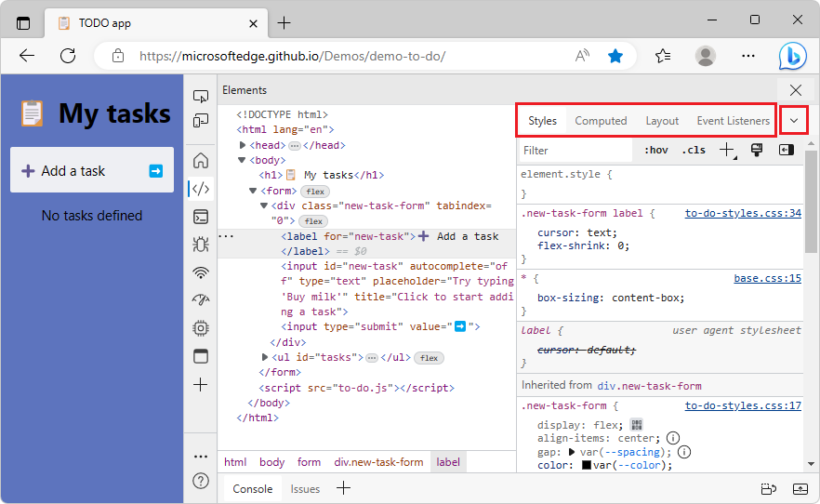This screenshot has width=820, height=504.
Task: Switch to the Computed tab
Action: click(601, 121)
